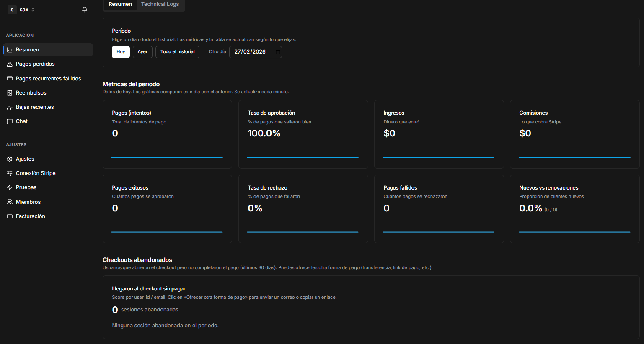Select the Resumen tab
Screen dimensions: 644x344
point(120,4)
